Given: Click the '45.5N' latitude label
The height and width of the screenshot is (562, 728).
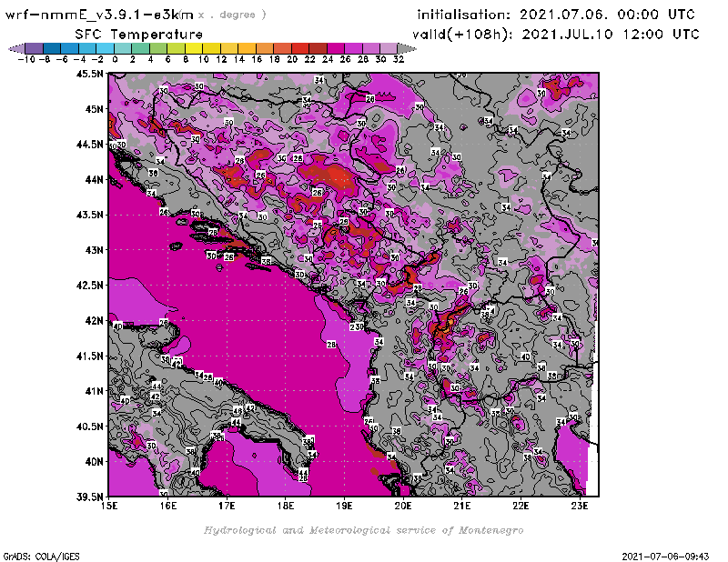Looking at the screenshot, I should [x=90, y=74].
